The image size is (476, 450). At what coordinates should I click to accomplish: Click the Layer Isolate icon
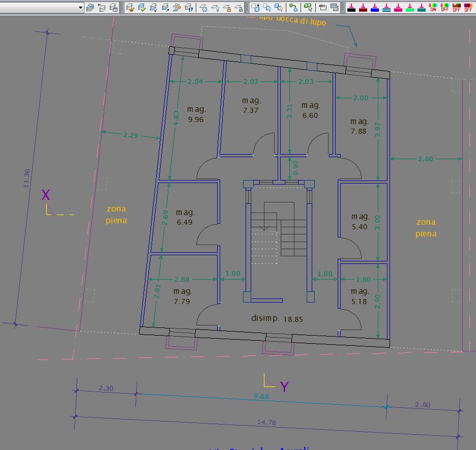154,7
